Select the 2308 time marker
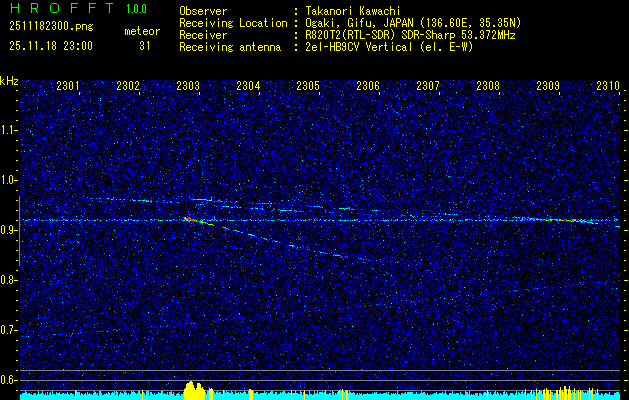 coord(488,87)
